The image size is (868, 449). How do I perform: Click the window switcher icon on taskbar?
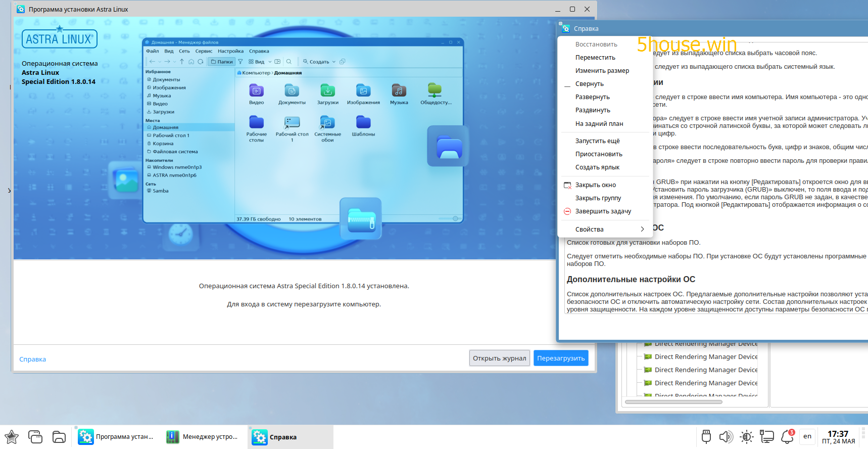point(35,437)
